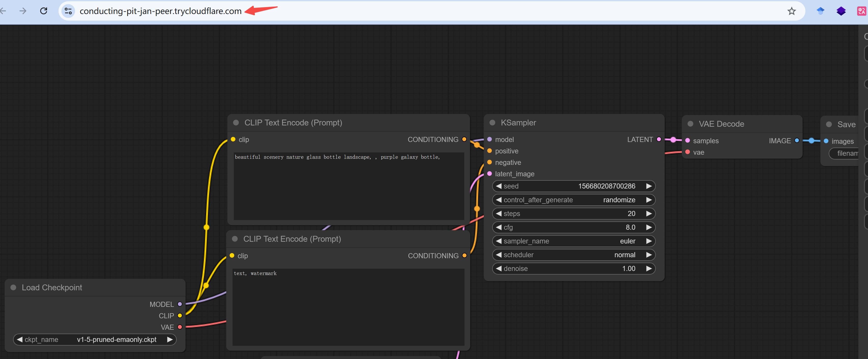Click the VAE Decode samples input socket
Screen dimensions: 868x359
[x=688, y=140]
